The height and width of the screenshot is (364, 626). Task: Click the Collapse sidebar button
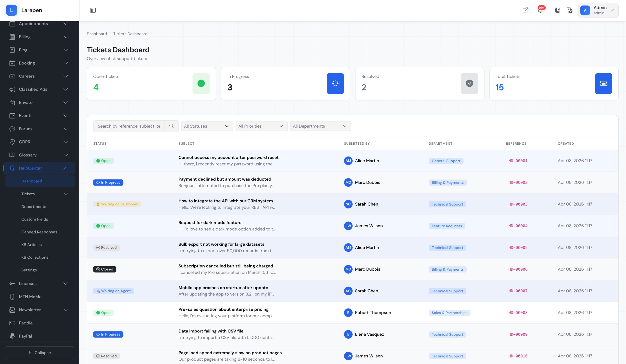pos(40,353)
